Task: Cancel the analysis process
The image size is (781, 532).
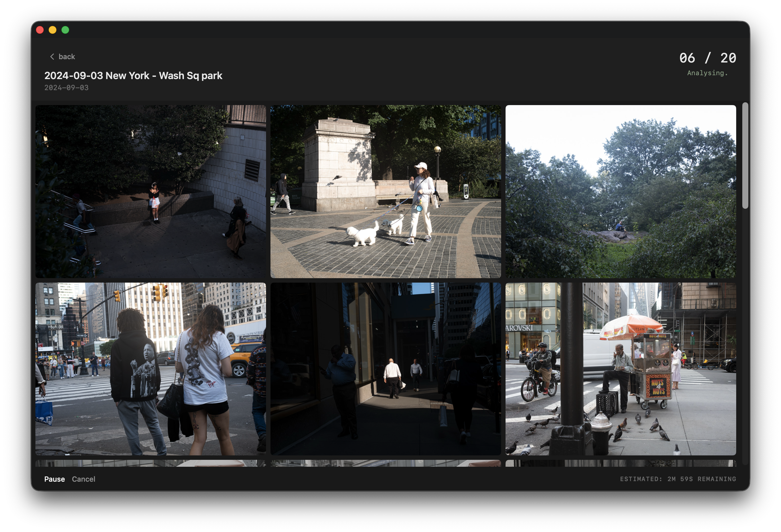Action: tap(83, 479)
